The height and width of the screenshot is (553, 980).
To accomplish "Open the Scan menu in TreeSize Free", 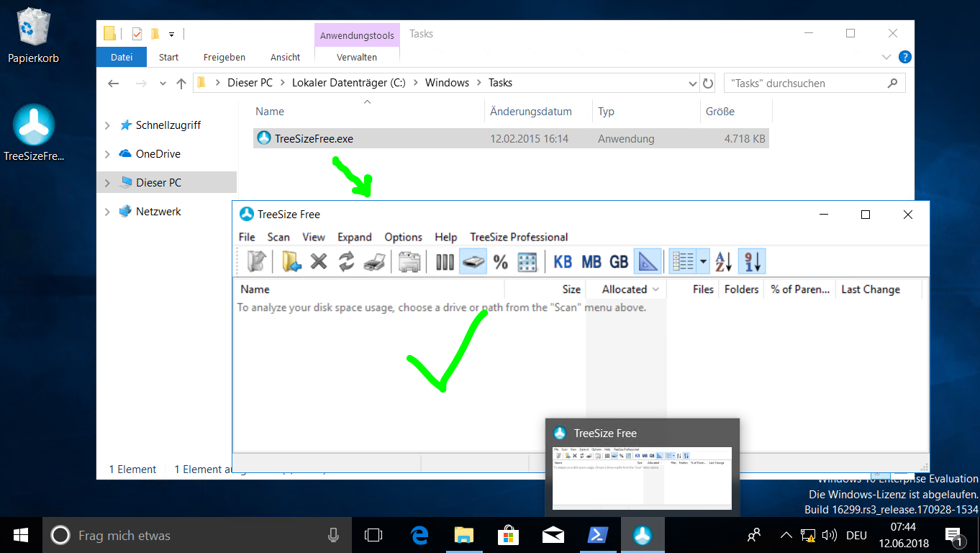I will pyautogui.click(x=278, y=237).
